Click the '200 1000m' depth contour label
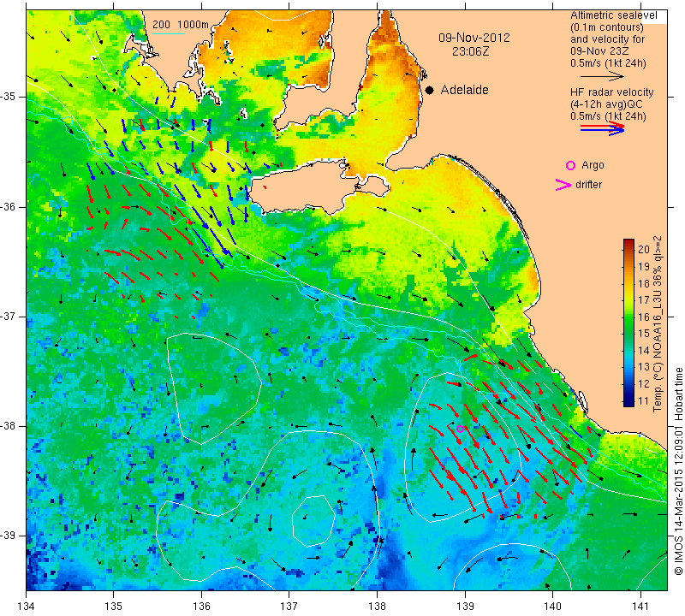This screenshot has width=685, height=616. (181, 25)
